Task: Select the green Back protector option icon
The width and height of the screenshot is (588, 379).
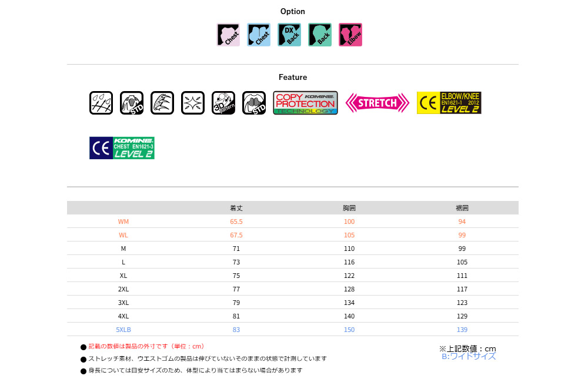Action: click(x=320, y=35)
